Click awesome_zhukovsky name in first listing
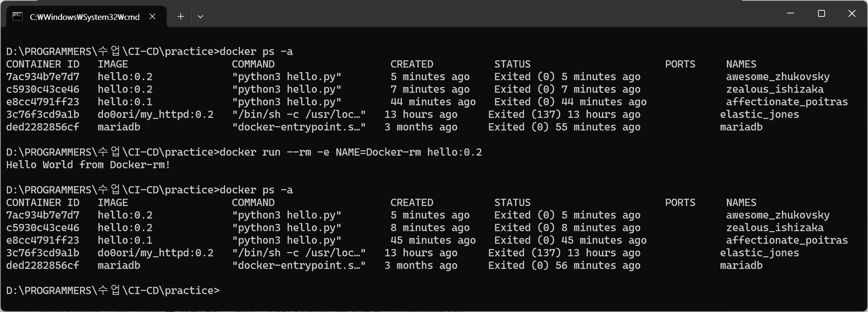The image size is (868, 312). 778,77
